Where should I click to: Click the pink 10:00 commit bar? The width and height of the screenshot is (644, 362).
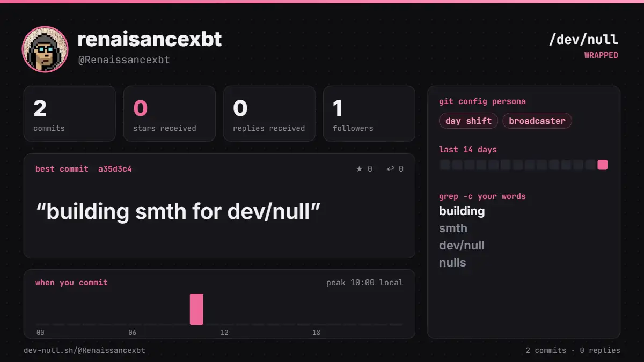pyautogui.click(x=196, y=309)
